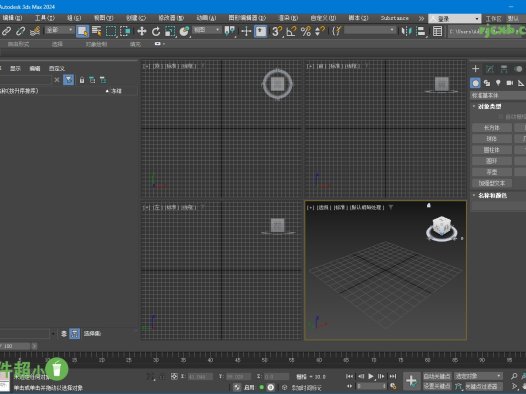Activate the Select and Move tool
The image size is (526, 394).
coord(142,32)
